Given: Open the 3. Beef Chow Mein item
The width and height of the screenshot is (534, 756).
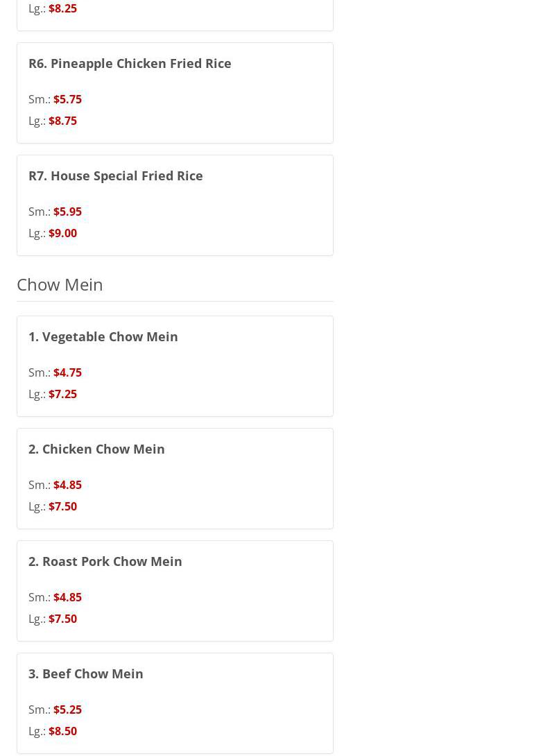Looking at the screenshot, I should (x=86, y=673).
